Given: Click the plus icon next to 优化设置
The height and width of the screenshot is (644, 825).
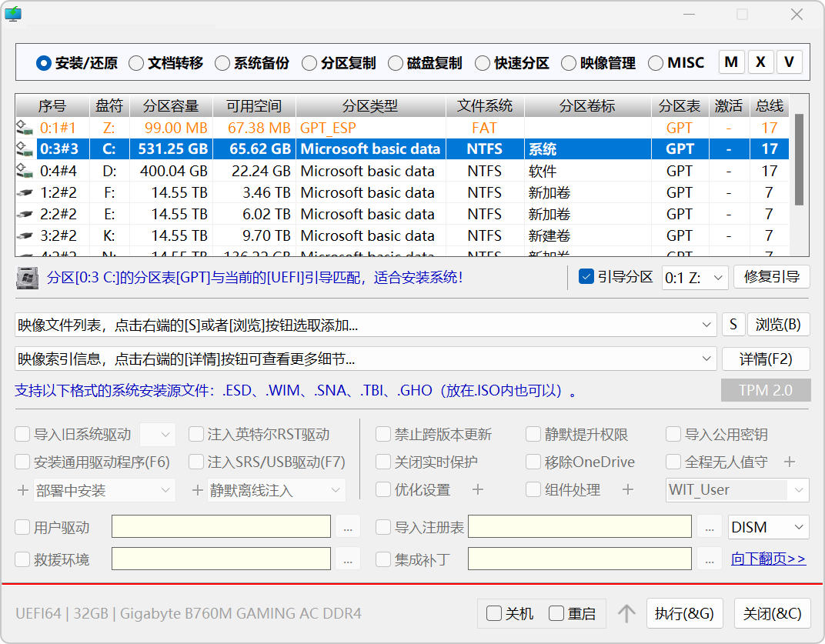Looking at the screenshot, I should (x=477, y=490).
